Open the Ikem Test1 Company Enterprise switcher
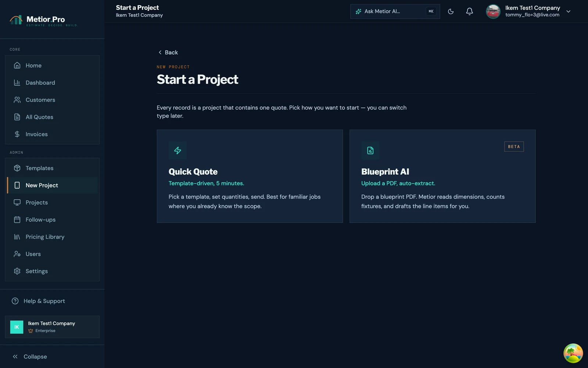Screen dimensions: 588x368 tap(52, 327)
